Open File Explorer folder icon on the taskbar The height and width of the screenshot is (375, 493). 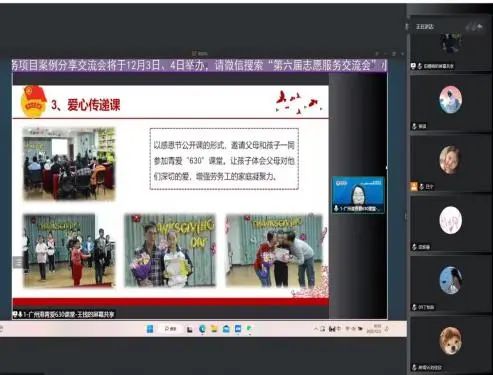(x=214, y=329)
